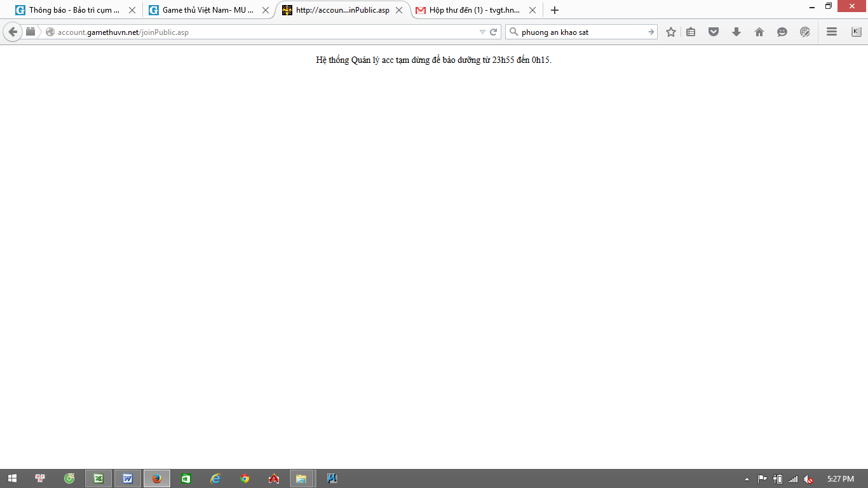Open the Cốc Cốc green browser icon
This screenshot has width=868, height=488.
(x=69, y=478)
